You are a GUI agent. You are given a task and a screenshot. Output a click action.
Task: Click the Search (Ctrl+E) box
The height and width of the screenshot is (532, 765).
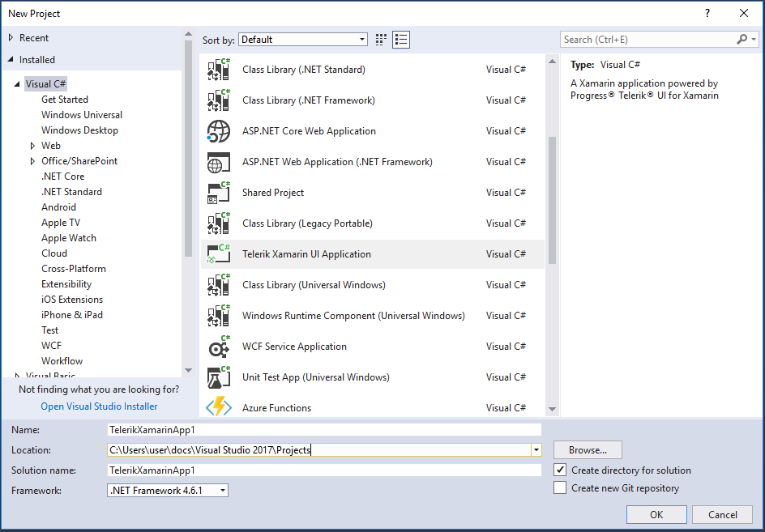tap(649, 40)
